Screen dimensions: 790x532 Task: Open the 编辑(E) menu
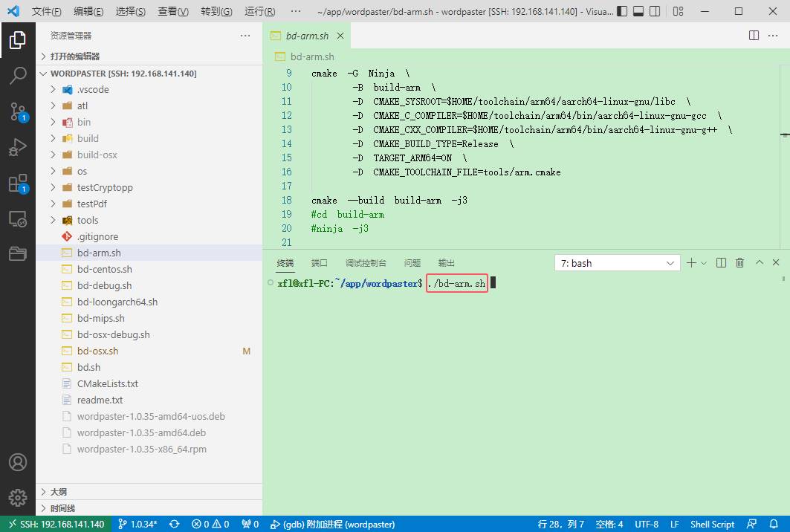coord(88,12)
